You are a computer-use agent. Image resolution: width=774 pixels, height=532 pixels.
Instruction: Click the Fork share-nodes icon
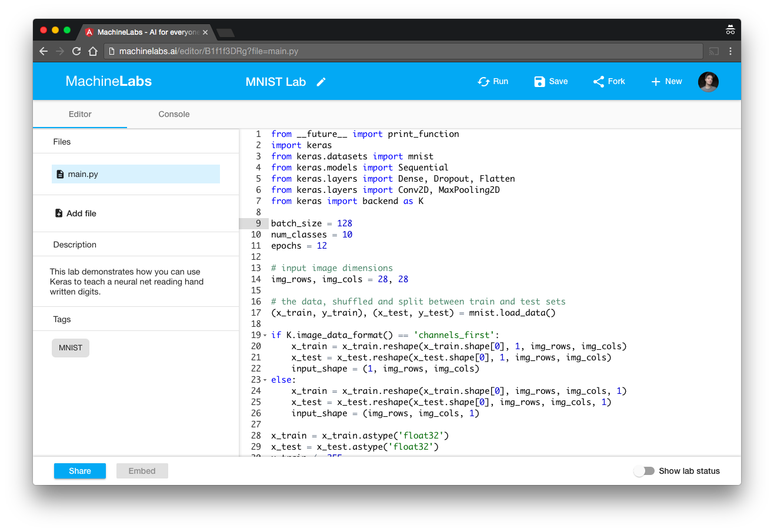[599, 82]
